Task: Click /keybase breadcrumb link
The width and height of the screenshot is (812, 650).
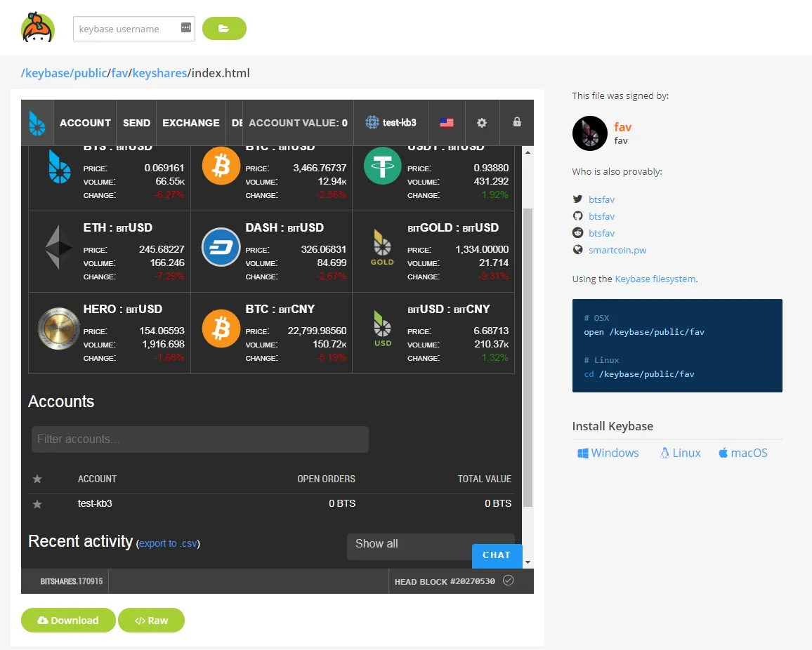Action: [45, 73]
